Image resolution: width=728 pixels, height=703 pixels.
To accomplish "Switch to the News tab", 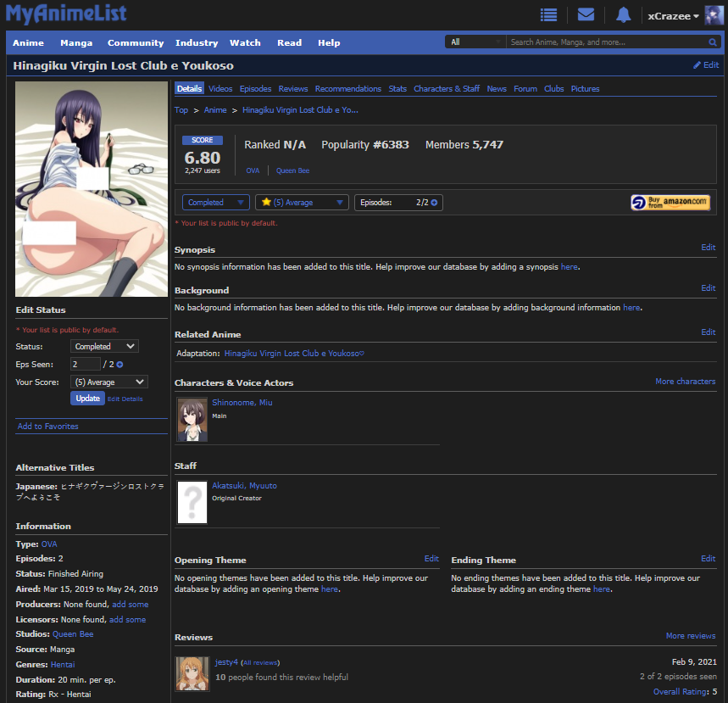I will pos(497,89).
